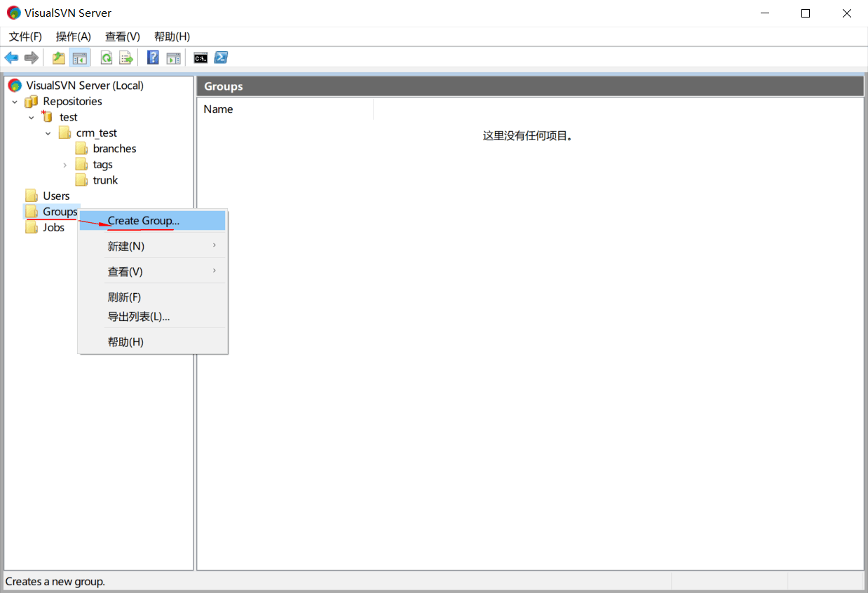
Task: Click the Jobs folder icon
Action: click(x=32, y=227)
